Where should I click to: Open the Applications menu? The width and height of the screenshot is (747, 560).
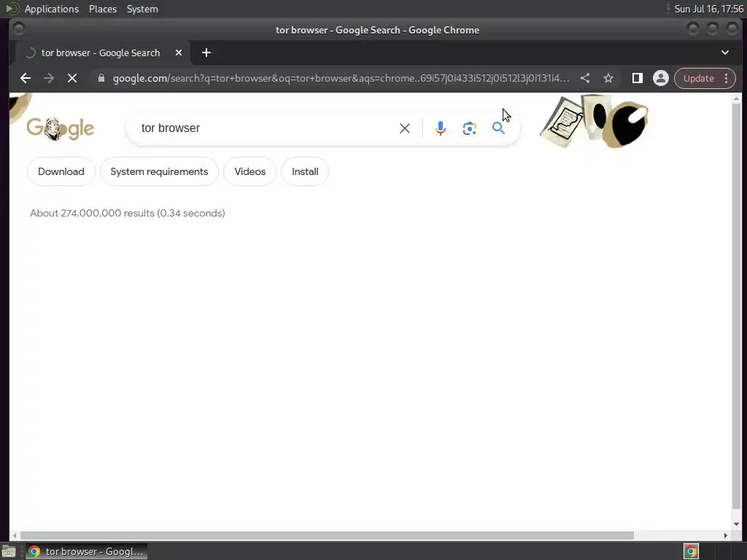tap(52, 9)
